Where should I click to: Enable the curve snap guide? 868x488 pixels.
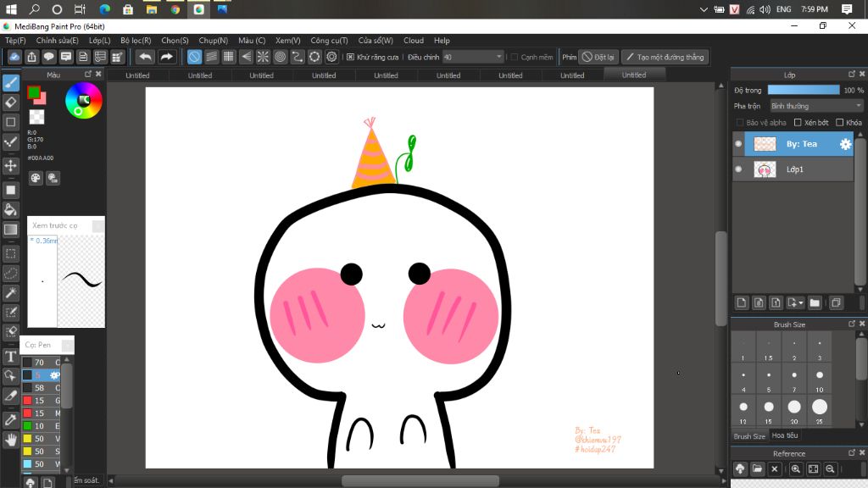298,57
